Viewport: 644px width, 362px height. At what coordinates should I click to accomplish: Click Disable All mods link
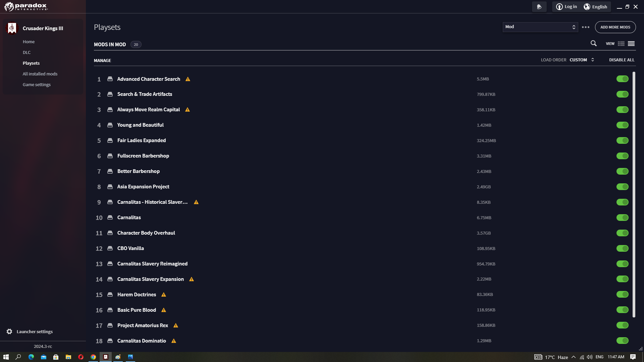(x=622, y=60)
